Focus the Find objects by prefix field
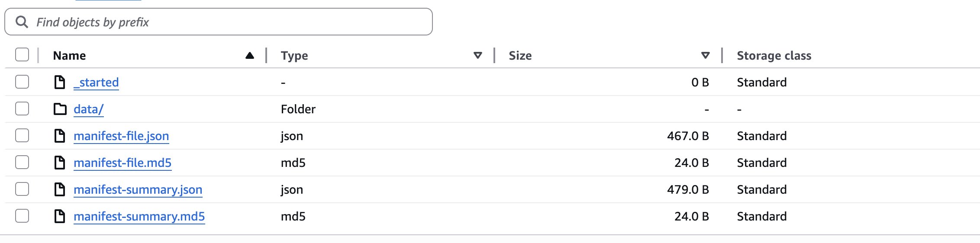This screenshot has width=980, height=243. (225, 22)
